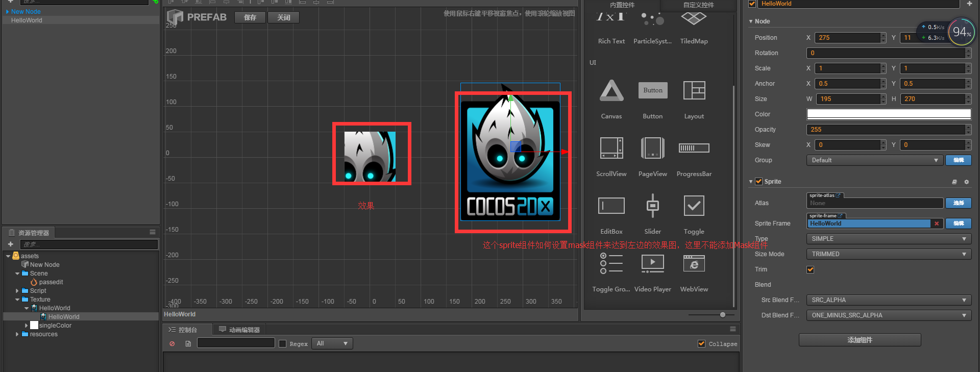Expand the singleColor asset arrow
This screenshot has height=372, width=980.
tap(27, 326)
